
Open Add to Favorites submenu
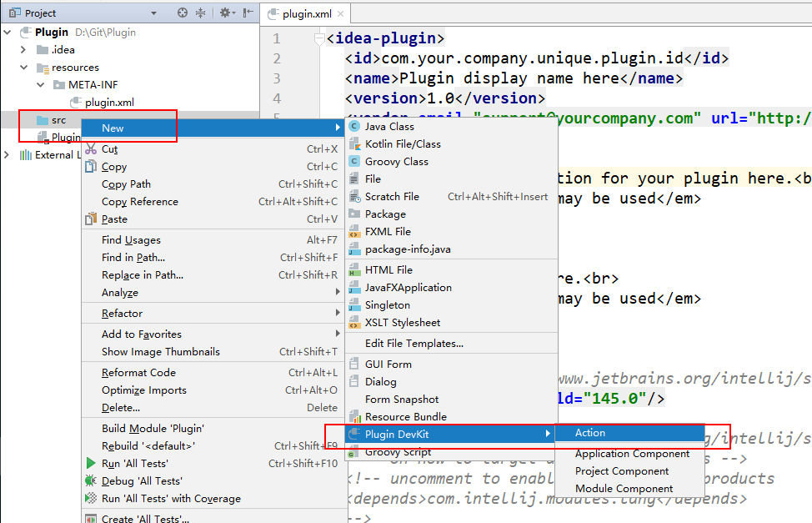(213, 334)
